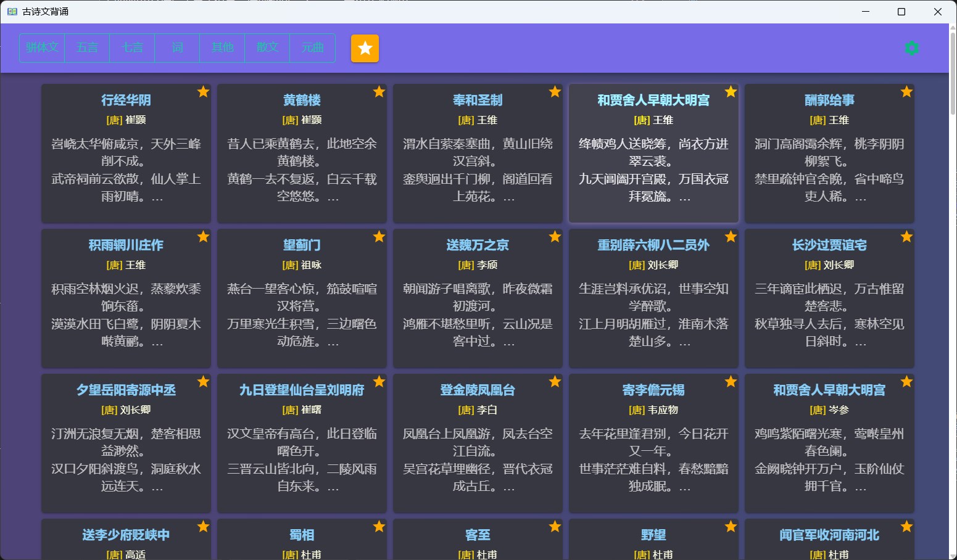Screen dimensions: 957x560
Task: Toggle favorite star on 送李少府贬峡中
Action: coord(203,527)
